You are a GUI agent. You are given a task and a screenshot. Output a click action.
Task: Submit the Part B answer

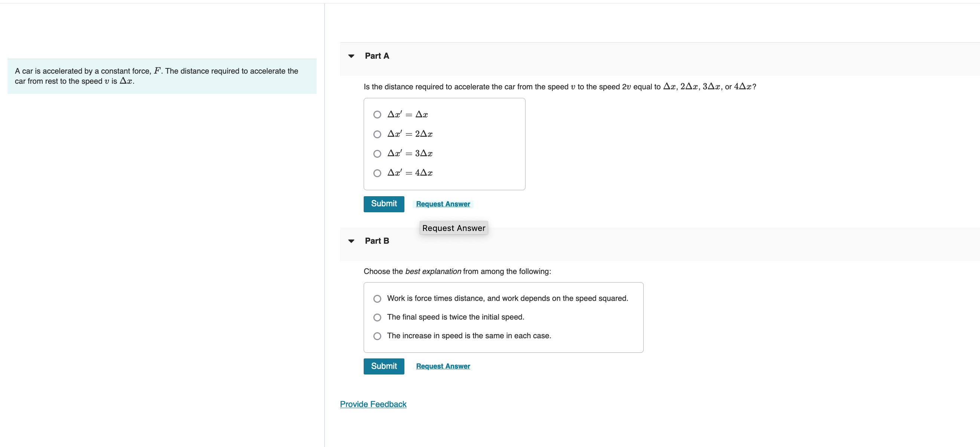coord(383,366)
